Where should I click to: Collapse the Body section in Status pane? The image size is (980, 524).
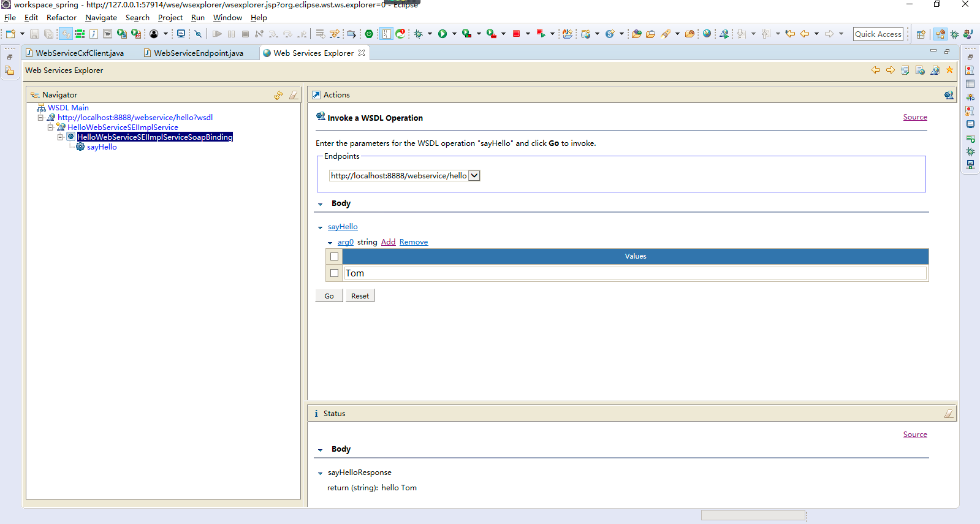pyautogui.click(x=320, y=450)
